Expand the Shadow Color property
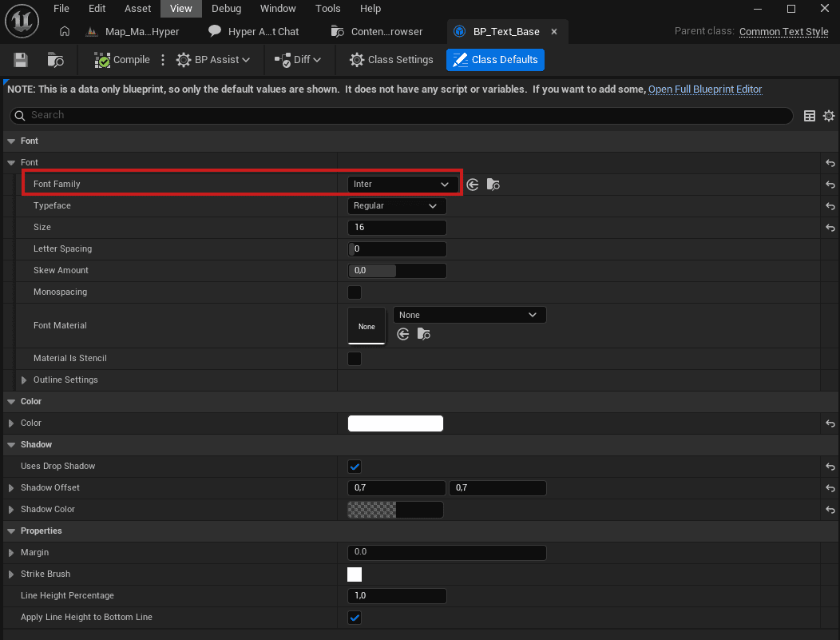 click(11, 509)
